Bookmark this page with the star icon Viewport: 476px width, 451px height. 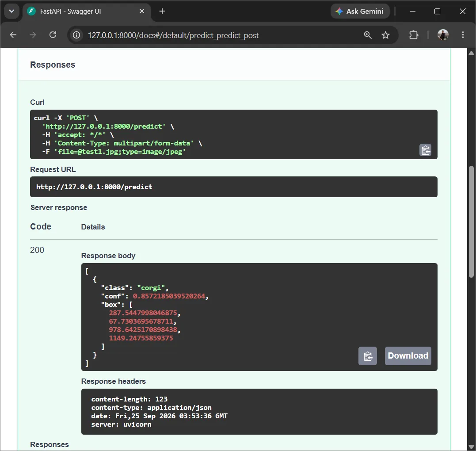tap(385, 35)
